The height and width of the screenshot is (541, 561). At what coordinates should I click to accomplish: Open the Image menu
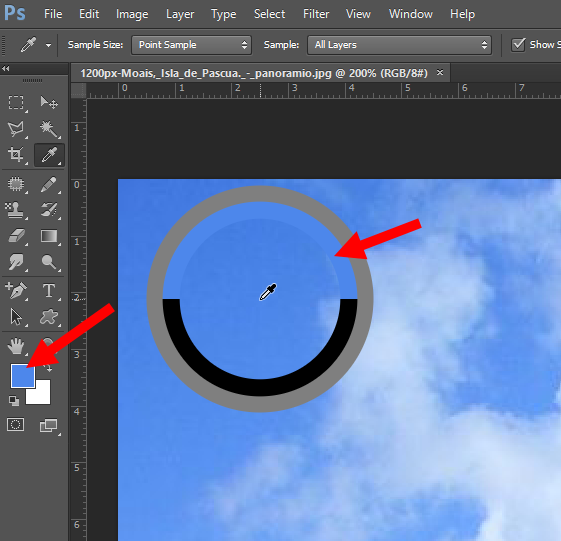click(x=132, y=14)
